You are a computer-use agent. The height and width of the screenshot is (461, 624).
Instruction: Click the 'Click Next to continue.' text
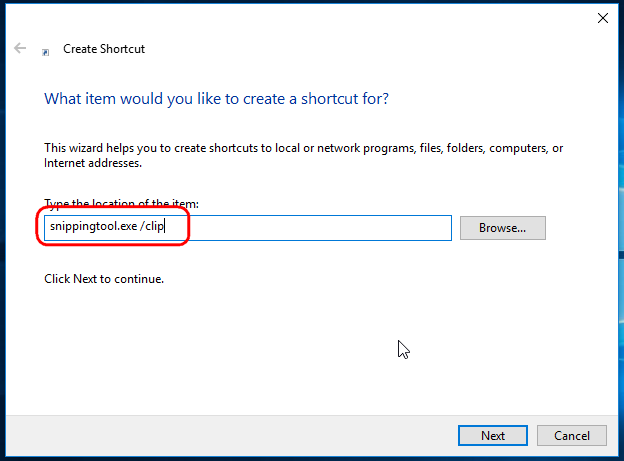104,279
